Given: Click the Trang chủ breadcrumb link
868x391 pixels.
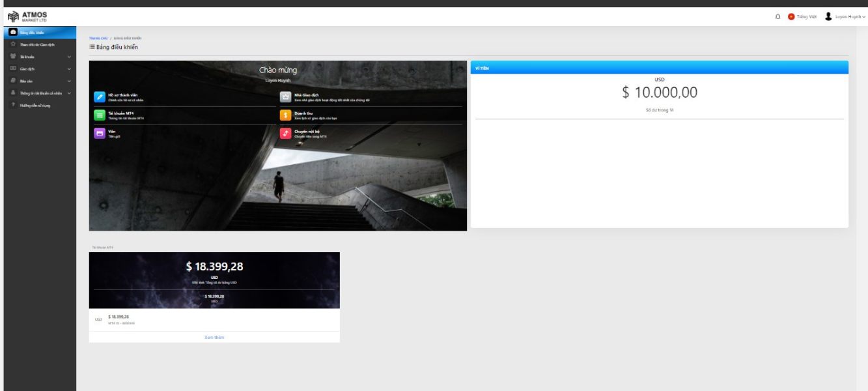Looking at the screenshot, I should (98, 38).
